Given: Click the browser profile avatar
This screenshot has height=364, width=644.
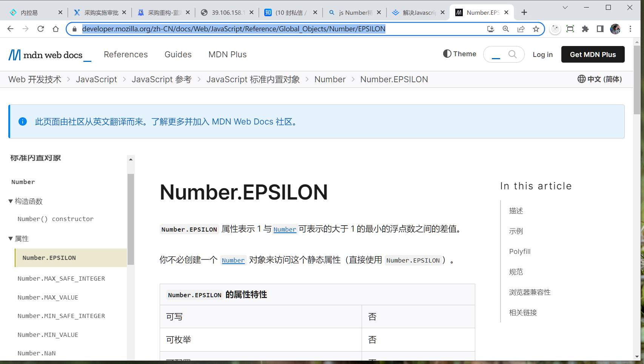Looking at the screenshot, I should [615, 29].
